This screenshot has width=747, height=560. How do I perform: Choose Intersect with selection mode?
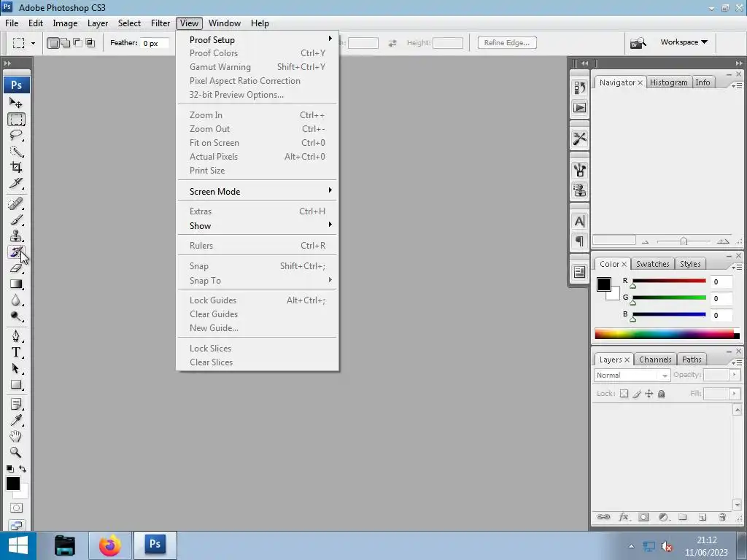tap(90, 43)
